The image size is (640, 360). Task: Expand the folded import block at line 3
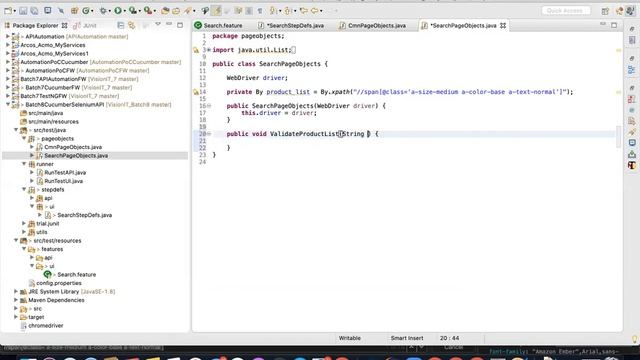pos(209,50)
